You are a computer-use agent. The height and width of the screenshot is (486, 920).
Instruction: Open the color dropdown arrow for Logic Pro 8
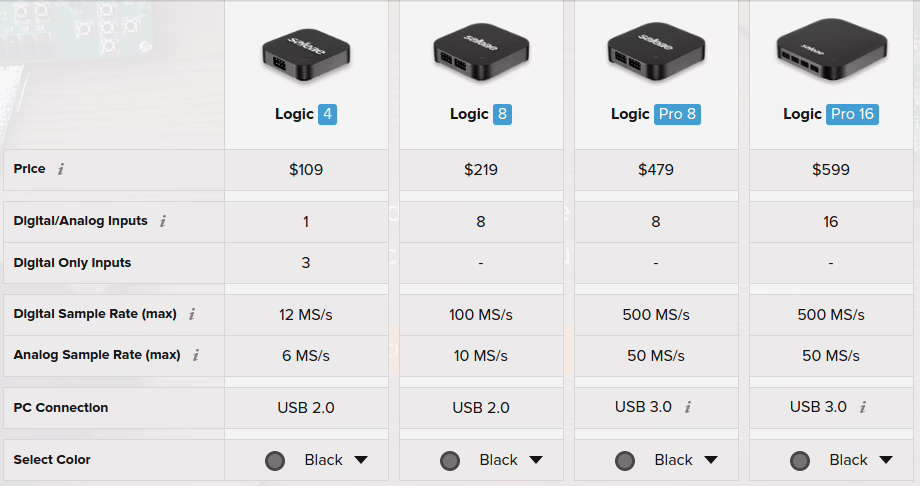click(711, 460)
